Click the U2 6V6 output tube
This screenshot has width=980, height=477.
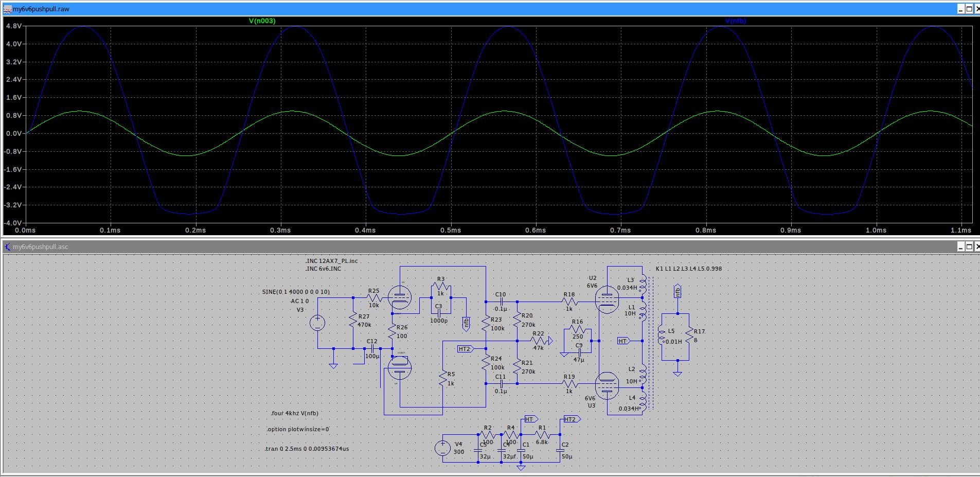tap(607, 300)
